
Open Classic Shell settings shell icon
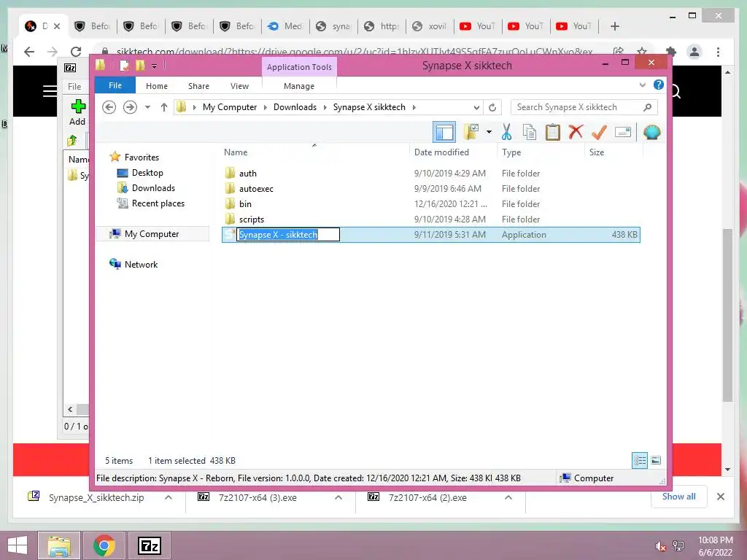click(651, 132)
